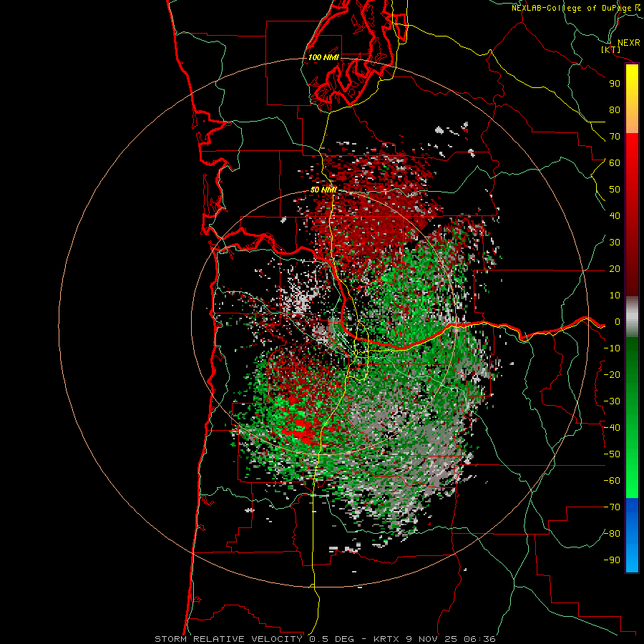Click the 90 value on the velocity scale
644x644 pixels.
pyautogui.click(x=615, y=84)
